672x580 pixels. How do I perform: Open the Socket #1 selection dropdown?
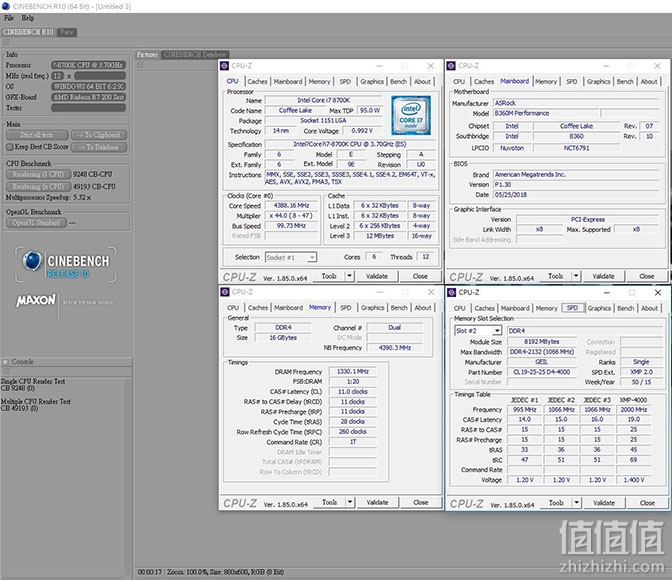click(x=312, y=257)
